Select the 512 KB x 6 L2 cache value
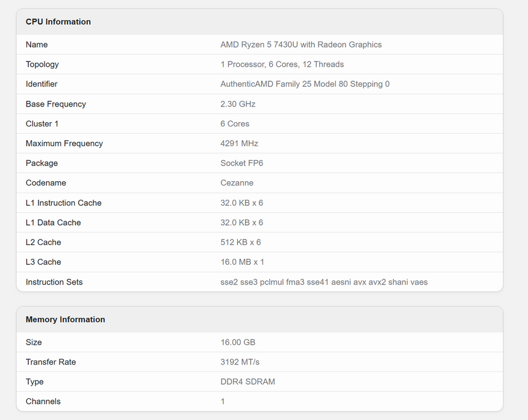This screenshot has width=528, height=420. pos(240,242)
